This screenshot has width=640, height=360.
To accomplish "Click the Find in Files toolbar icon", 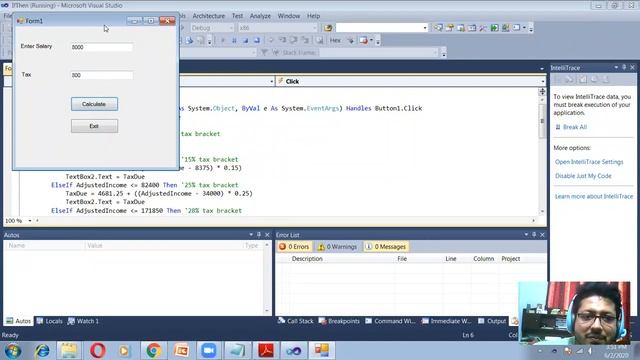I will click(328, 28).
